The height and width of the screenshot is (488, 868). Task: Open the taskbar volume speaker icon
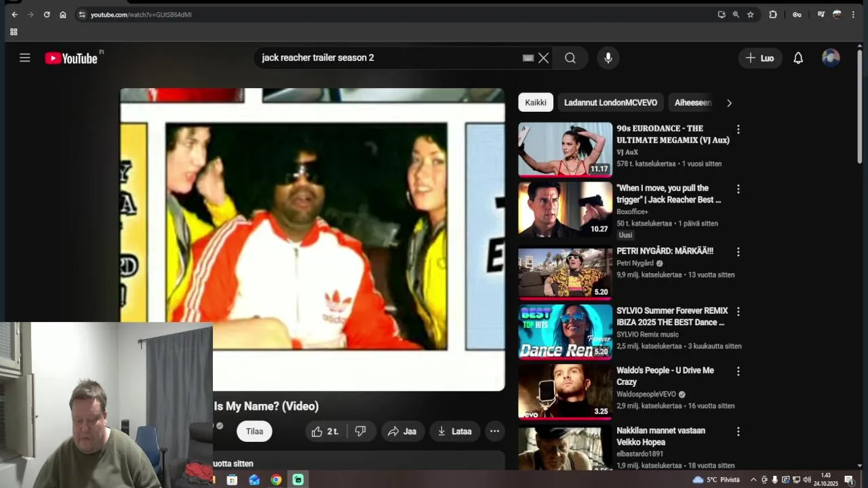pos(807,480)
